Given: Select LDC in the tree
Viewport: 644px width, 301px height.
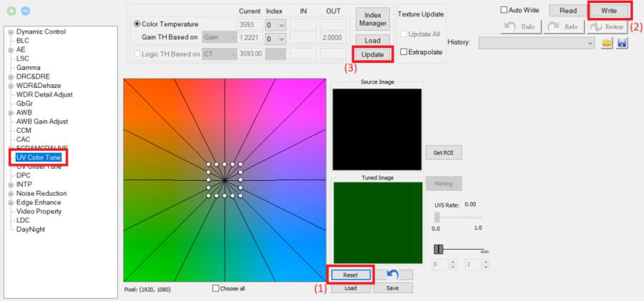Looking at the screenshot, I should pos(23,220).
